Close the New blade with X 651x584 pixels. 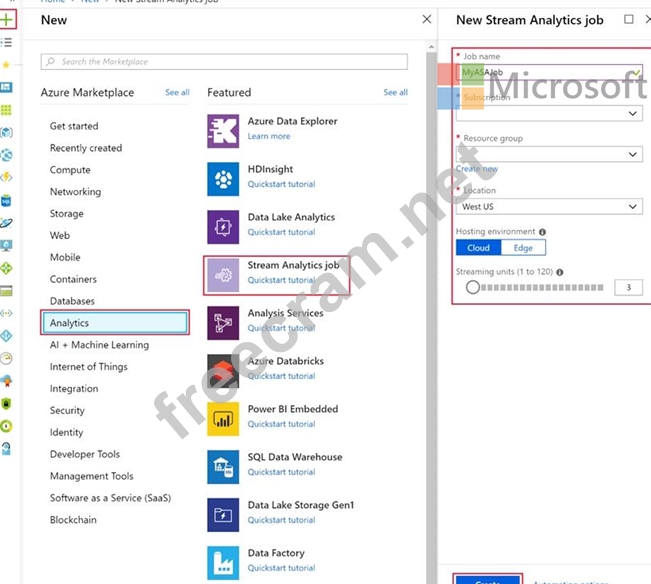tap(427, 19)
